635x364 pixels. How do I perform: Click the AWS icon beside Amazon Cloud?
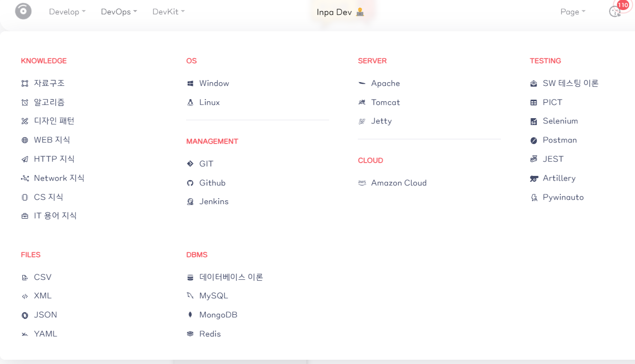[x=362, y=183]
